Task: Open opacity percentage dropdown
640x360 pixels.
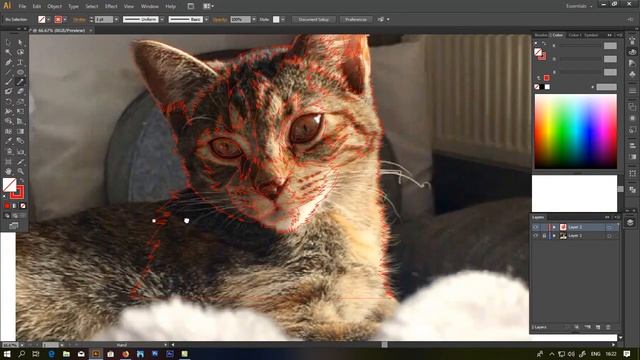Action: pos(254,20)
